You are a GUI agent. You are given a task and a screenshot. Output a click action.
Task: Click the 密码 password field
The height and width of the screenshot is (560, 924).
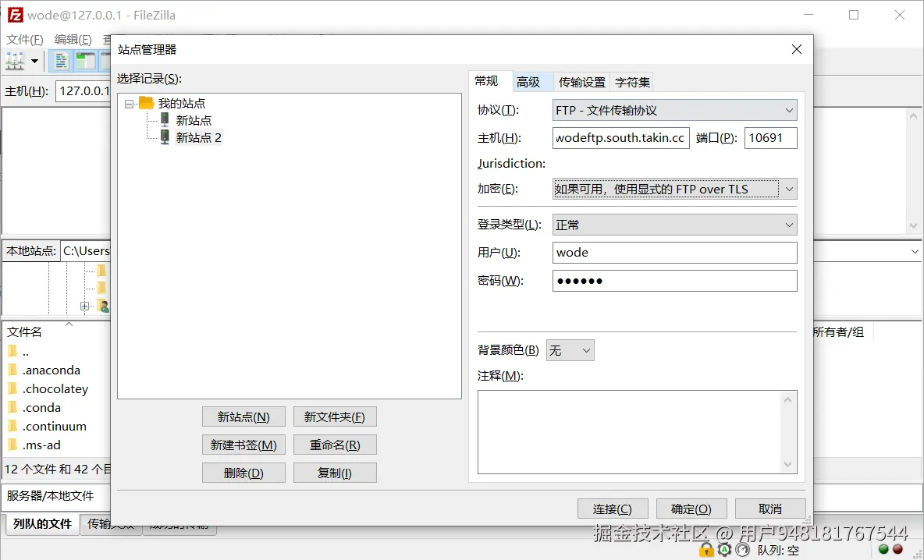[x=675, y=281]
